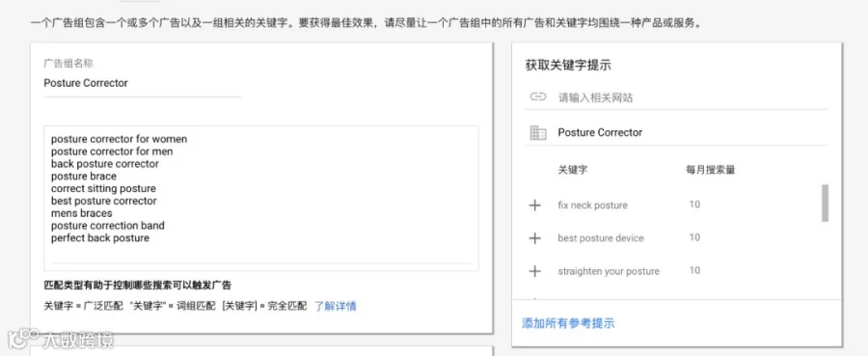Click the link icon by the website field

tap(538, 96)
